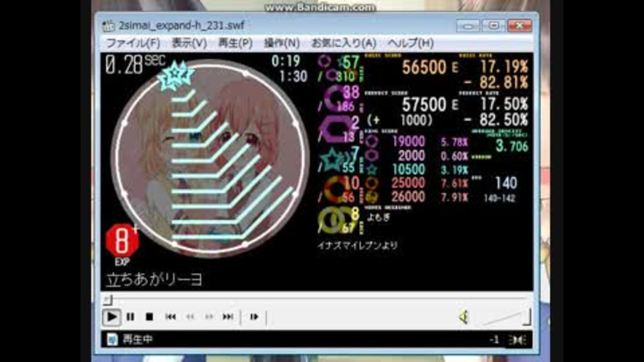Image resolution: width=644 pixels, height=362 pixels.
Task: Click the frame step icon
Action: pos(254,317)
